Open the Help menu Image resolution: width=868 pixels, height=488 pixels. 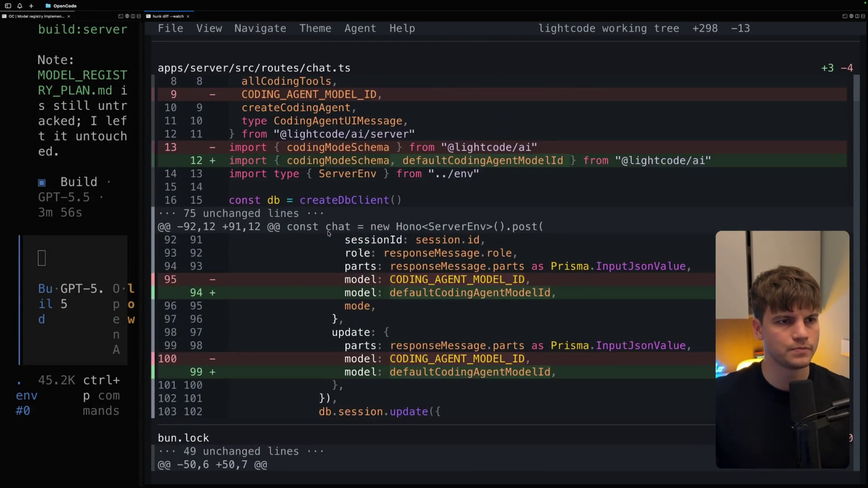pyautogui.click(x=402, y=28)
